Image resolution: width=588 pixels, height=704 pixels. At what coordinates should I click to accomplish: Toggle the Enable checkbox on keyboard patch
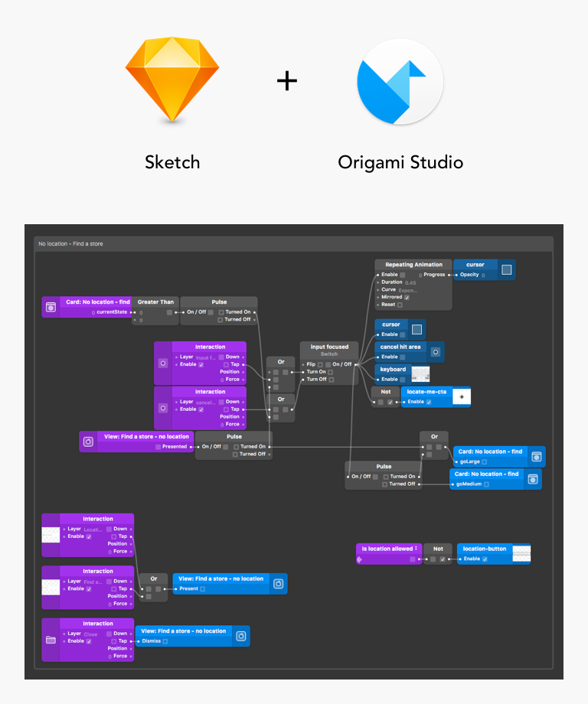click(403, 380)
